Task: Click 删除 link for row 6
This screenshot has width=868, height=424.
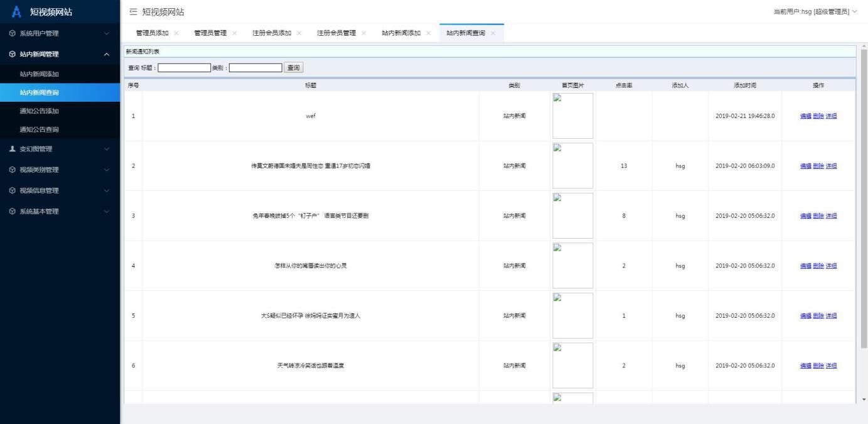Action: [x=818, y=366]
